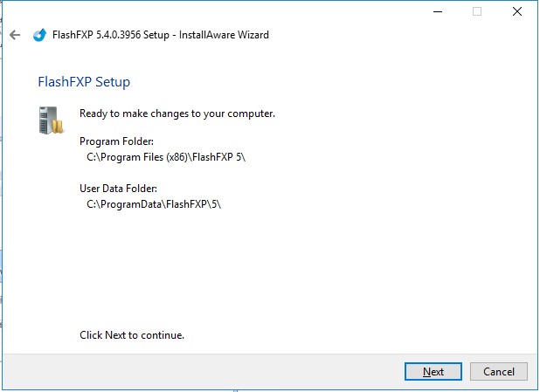Minimize the setup wizard window
Viewport: 540px width, 392px height.
coord(437,11)
